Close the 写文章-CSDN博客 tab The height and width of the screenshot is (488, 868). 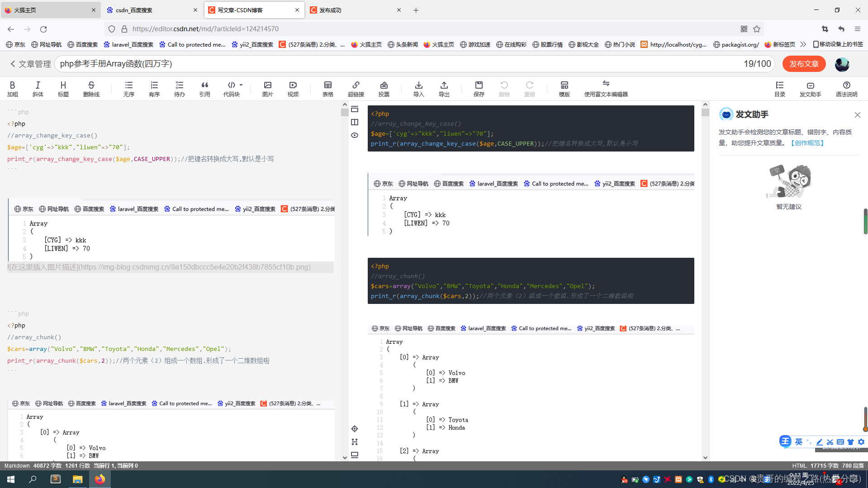coord(297,10)
